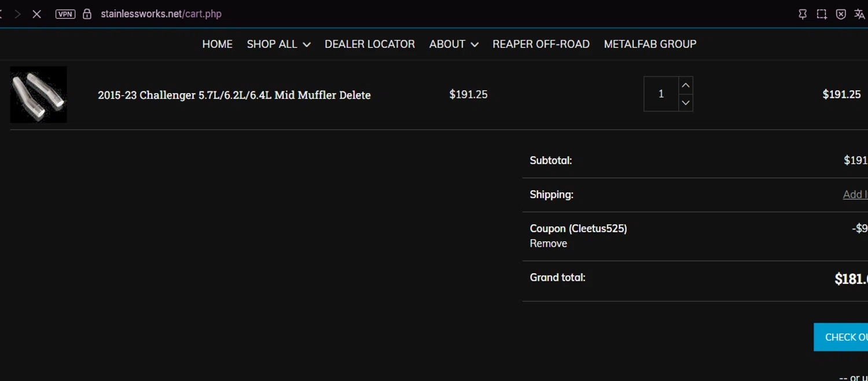Stop page loading with the X button
This screenshot has height=381, width=868.
pos(36,14)
